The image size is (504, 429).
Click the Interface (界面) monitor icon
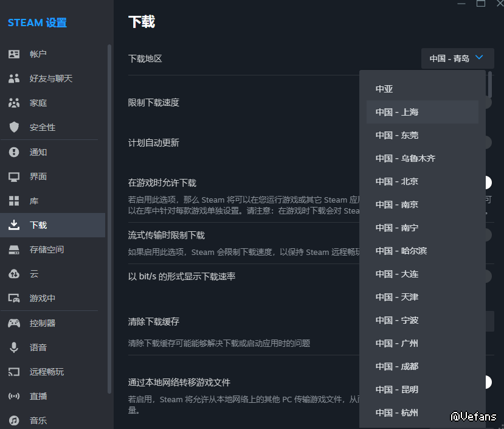click(14, 176)
